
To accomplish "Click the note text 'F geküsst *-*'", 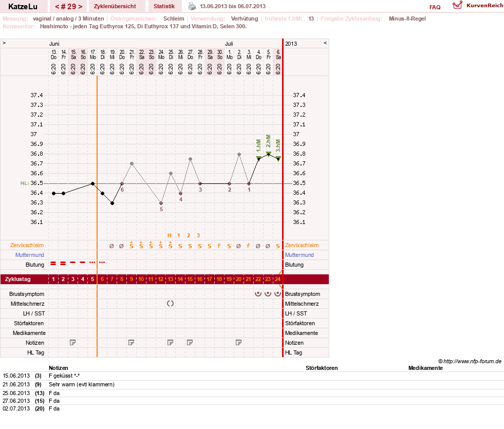I will (64, 376).
